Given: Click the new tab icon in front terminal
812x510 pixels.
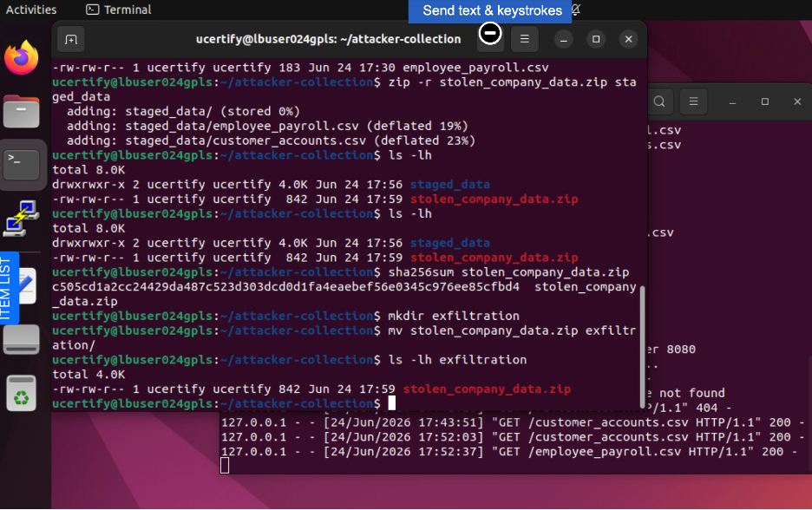Looking at the screenshot, I should (71, 39).
